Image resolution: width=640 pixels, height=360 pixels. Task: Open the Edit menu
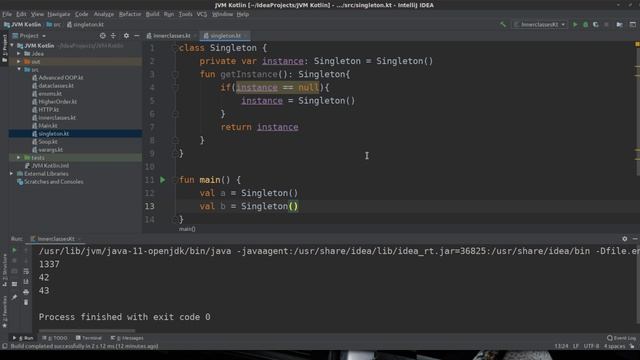pyautogui.click(x=21, y=14)
